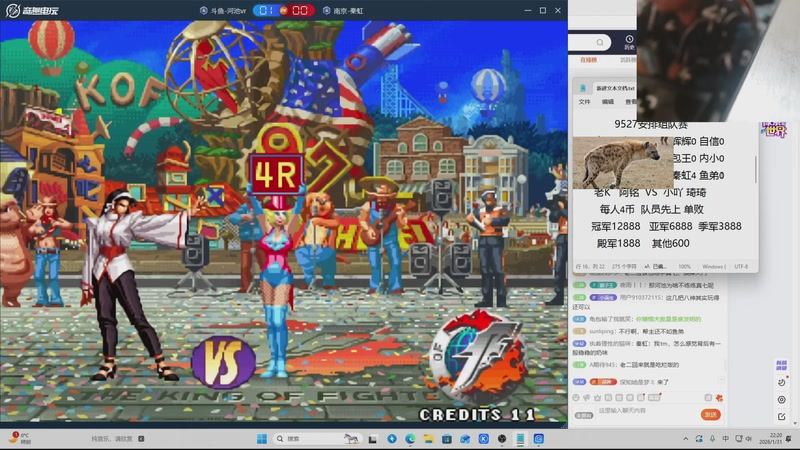
Task: Click the UTF-8 encoding in Notepad status bar
Action: tap(741, 267)
